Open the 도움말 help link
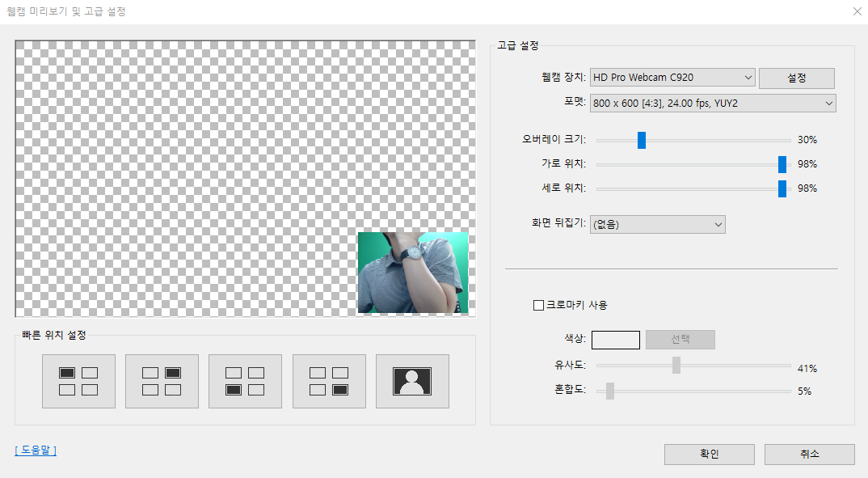The height and width of the screenshot is (478, 868). click(36, 451)
